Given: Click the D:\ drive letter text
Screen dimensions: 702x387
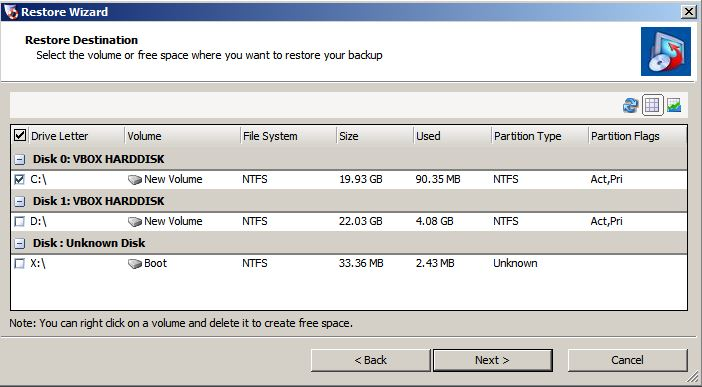Looking at the screenshot, I should (x=38, y=221).
